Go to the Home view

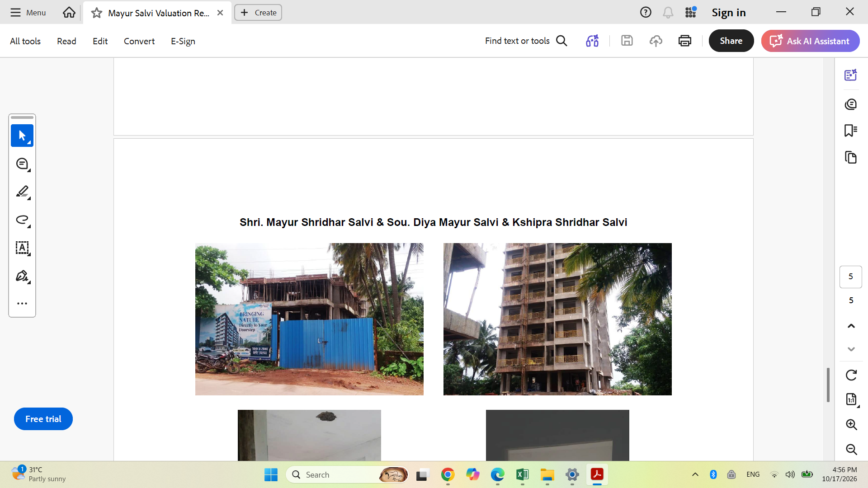(69, 12)
